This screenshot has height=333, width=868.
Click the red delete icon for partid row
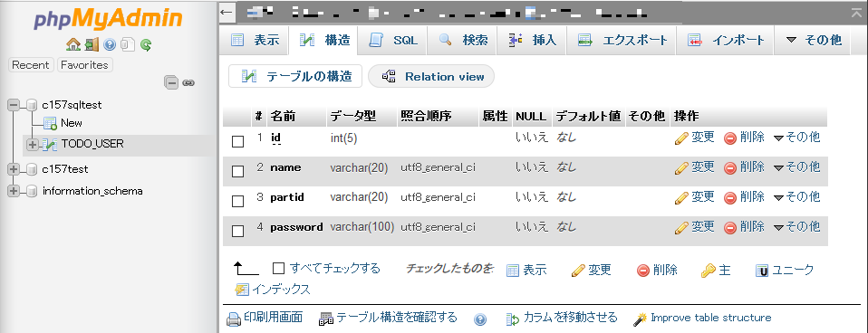[730, 197]
